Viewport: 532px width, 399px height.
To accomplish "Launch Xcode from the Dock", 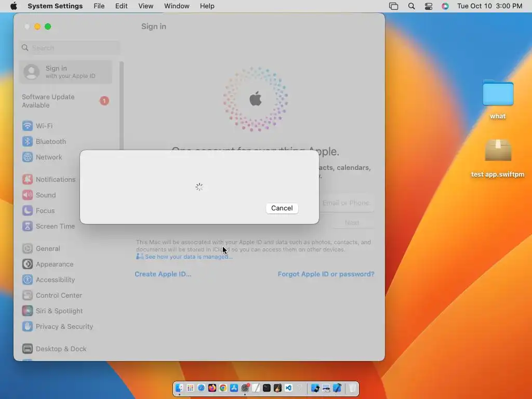I will [x=337, y=388].
